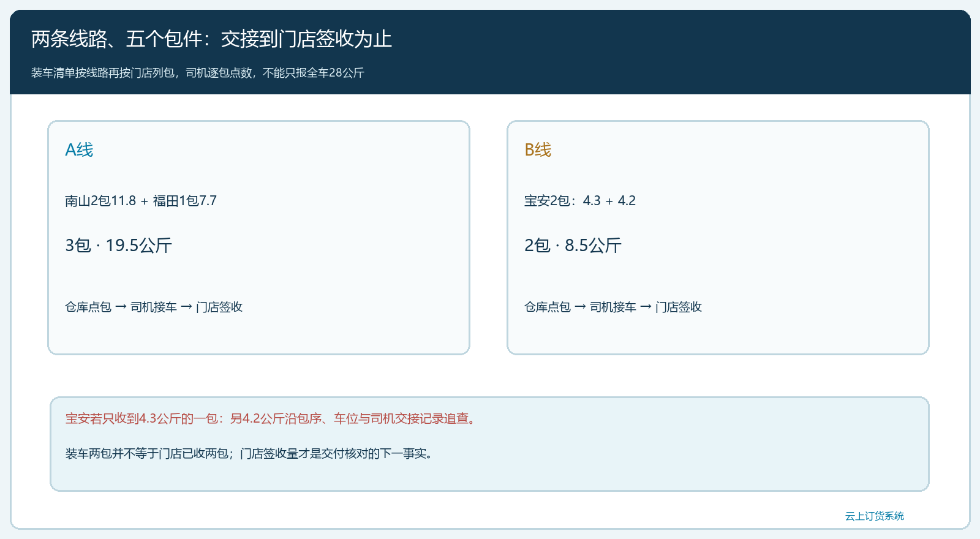This screenshot has width=980, height=539.
Task: Click 司机接车 step in the B线 card
Action: click(x=613, y=306)
